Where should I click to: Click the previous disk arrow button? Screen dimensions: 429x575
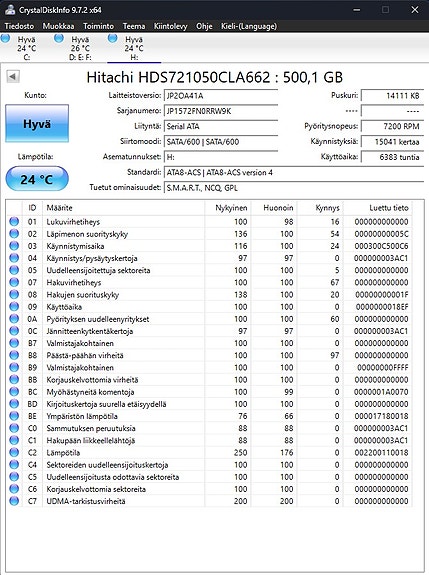pyautogui.click(x=13, y=77)
